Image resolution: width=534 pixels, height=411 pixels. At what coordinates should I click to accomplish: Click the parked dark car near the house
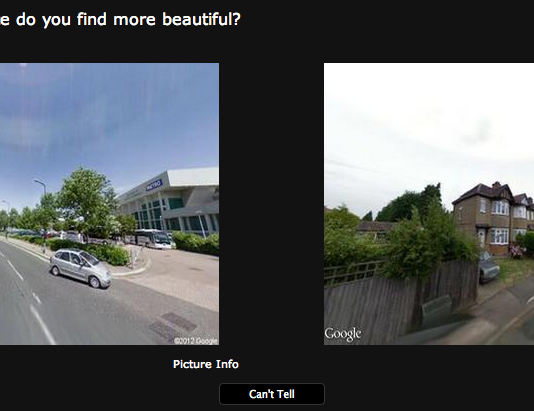[x=489, y=268]
